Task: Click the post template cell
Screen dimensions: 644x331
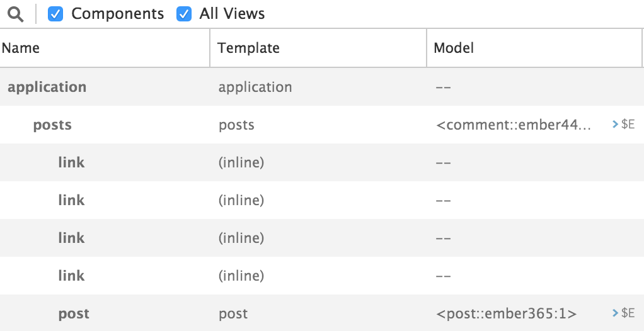Action: [x=233, y=313]
